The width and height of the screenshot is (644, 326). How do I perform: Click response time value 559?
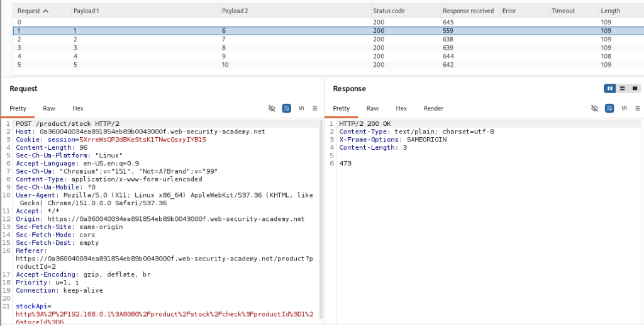[x=448, y=31]
